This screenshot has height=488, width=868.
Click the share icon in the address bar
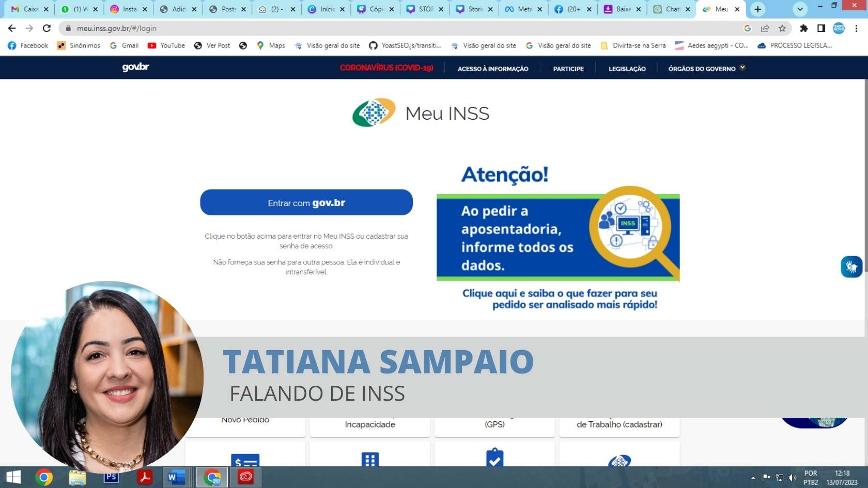[765, 28]
